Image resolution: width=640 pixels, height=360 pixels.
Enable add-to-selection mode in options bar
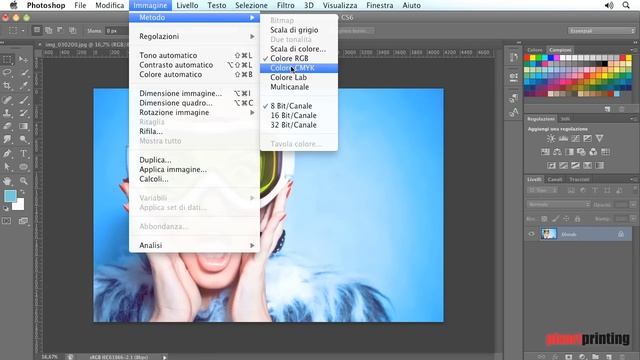(49, 30)
